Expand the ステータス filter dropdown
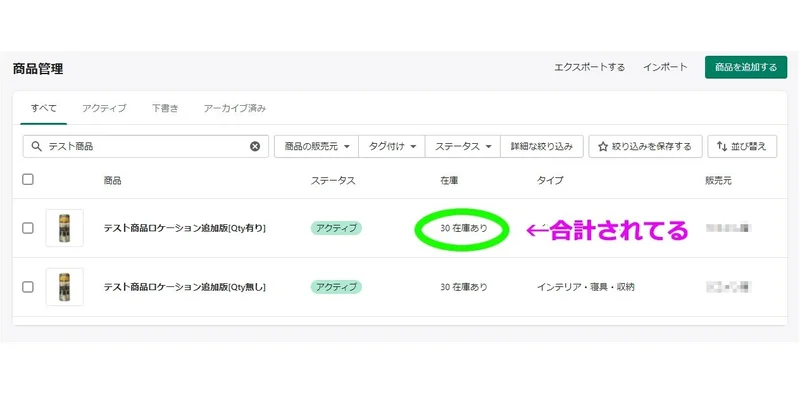Screen dimensions: 800x394 point(463,146)
